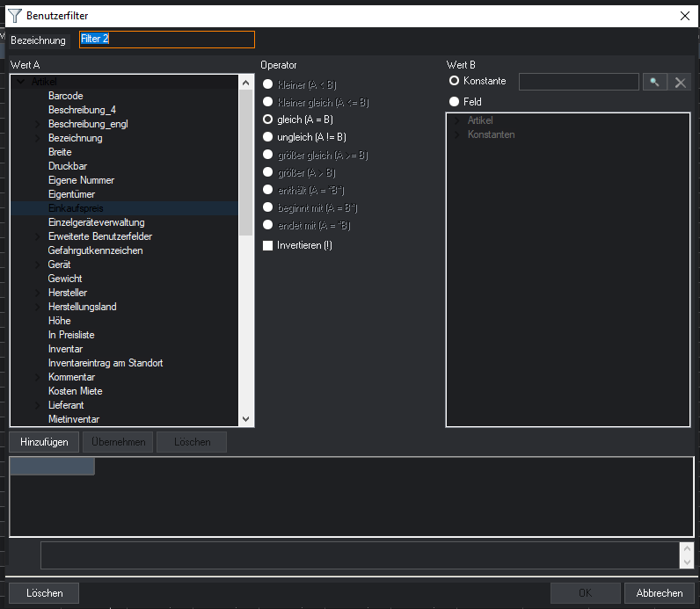Select the Einkaufspreis tree item
The height and width of the screenshot is (609, 700).
point(76,208)
